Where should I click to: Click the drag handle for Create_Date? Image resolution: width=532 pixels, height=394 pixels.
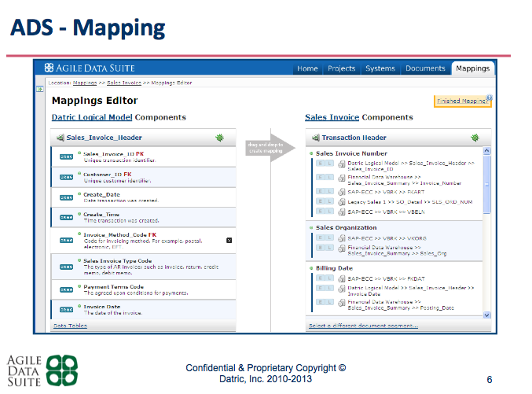pyautogui.click(x=66, y=197)
